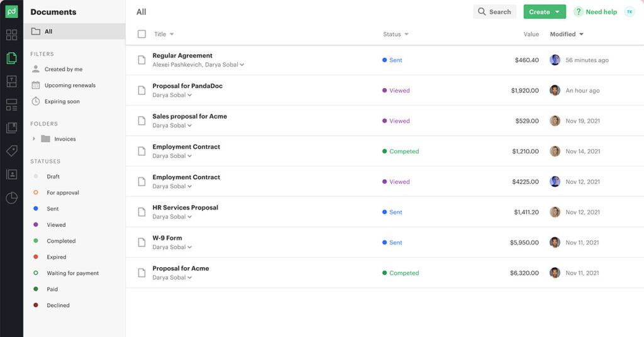Click the Search field
Viewport: 644px width, 337px height.
click(x=494, y=12)
